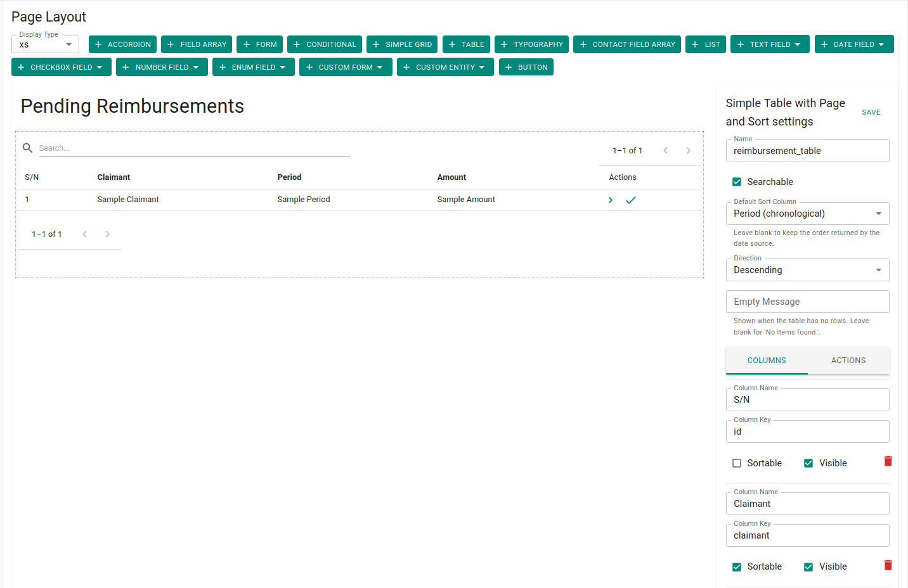Click the Pending Reimbursements heading
The image size is (908, 588).
(133, 106)
